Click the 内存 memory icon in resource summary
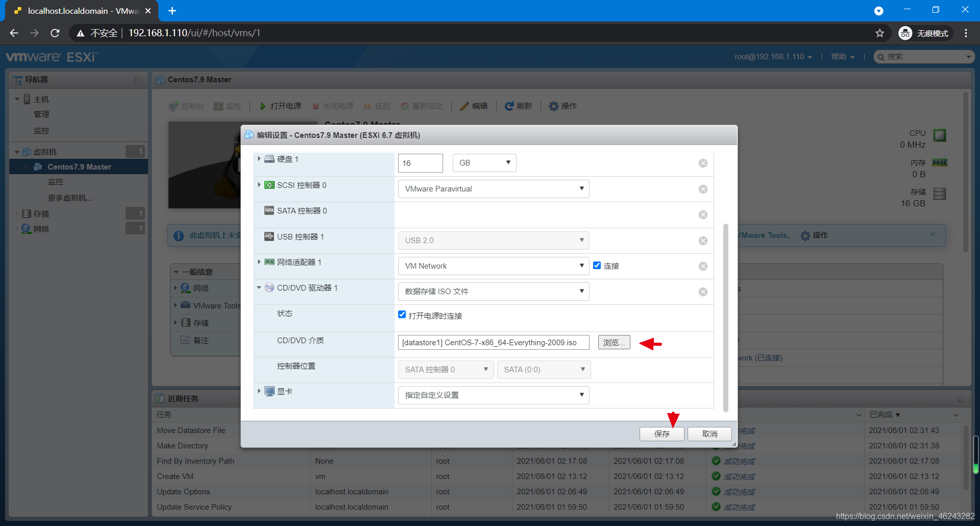Screen dimensions: 980x526 pos(940,162)
